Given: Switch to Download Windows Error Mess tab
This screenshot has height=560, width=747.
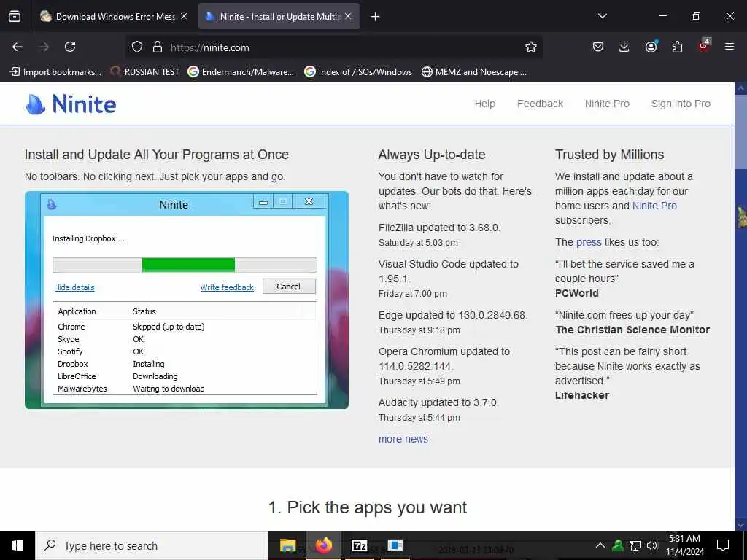Looking at the screenshot, I should (113, 16).
